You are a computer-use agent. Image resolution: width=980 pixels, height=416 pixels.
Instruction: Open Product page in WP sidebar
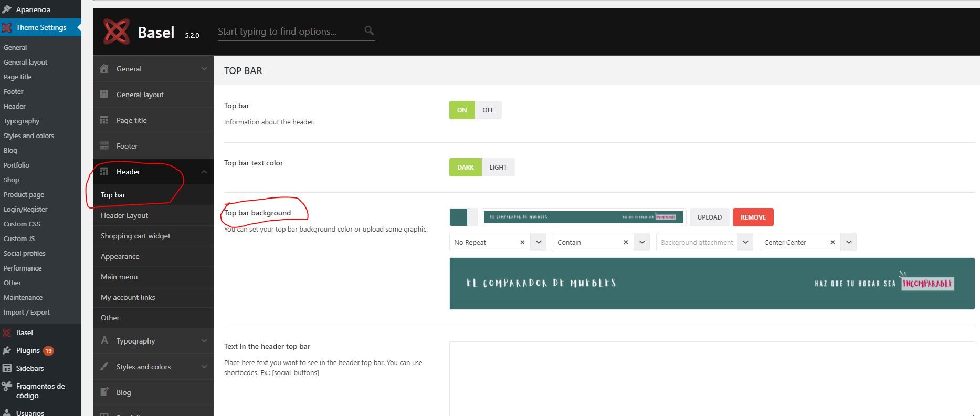24,194
